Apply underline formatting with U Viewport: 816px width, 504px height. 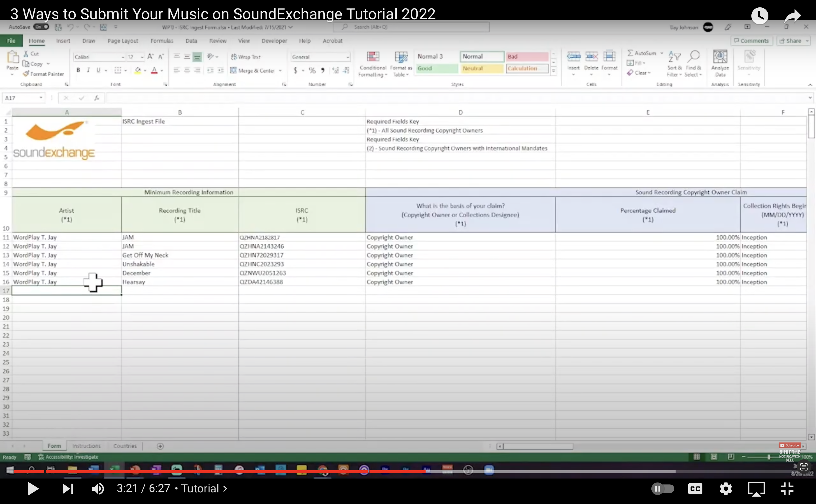[x=98, y=70]
